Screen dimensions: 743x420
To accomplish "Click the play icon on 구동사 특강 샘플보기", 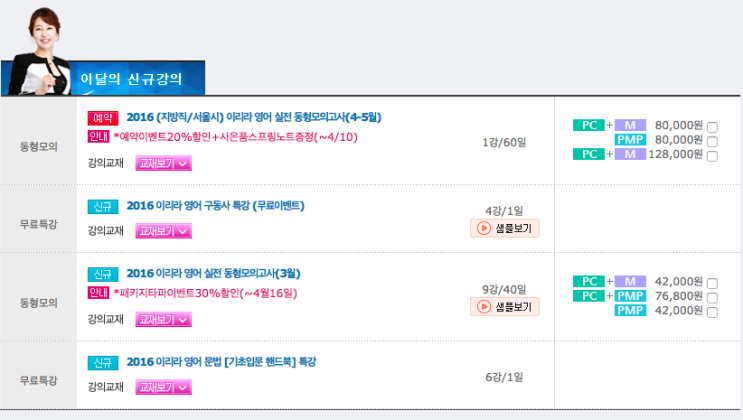I will click(x=482, y=228).
